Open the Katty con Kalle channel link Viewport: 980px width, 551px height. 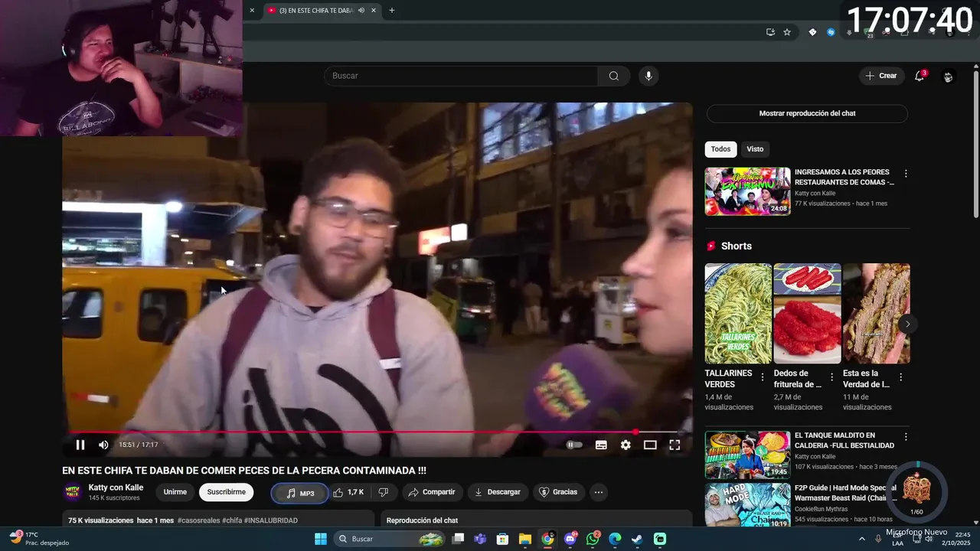[116, 487]
